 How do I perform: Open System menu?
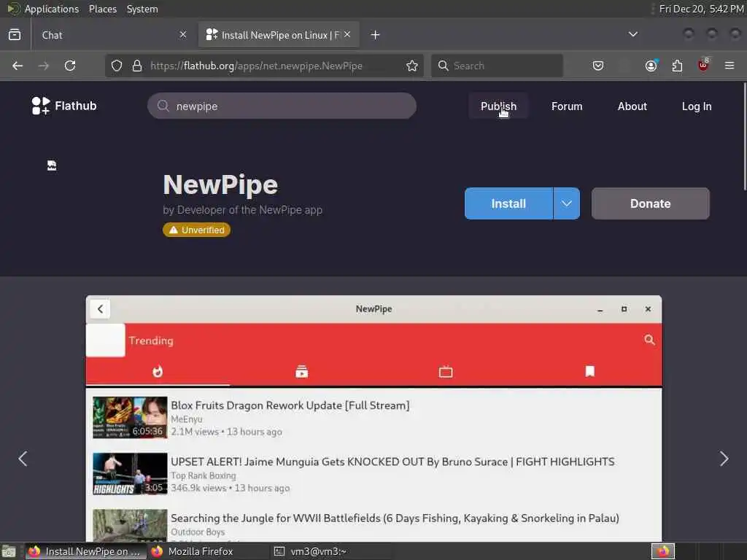click(x=142, y=9)
